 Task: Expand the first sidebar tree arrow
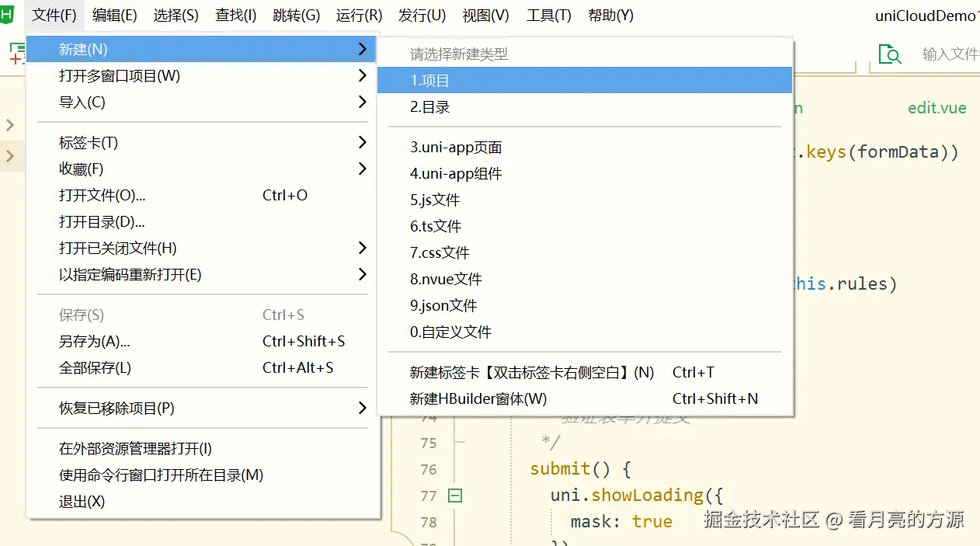coord(10,125)
